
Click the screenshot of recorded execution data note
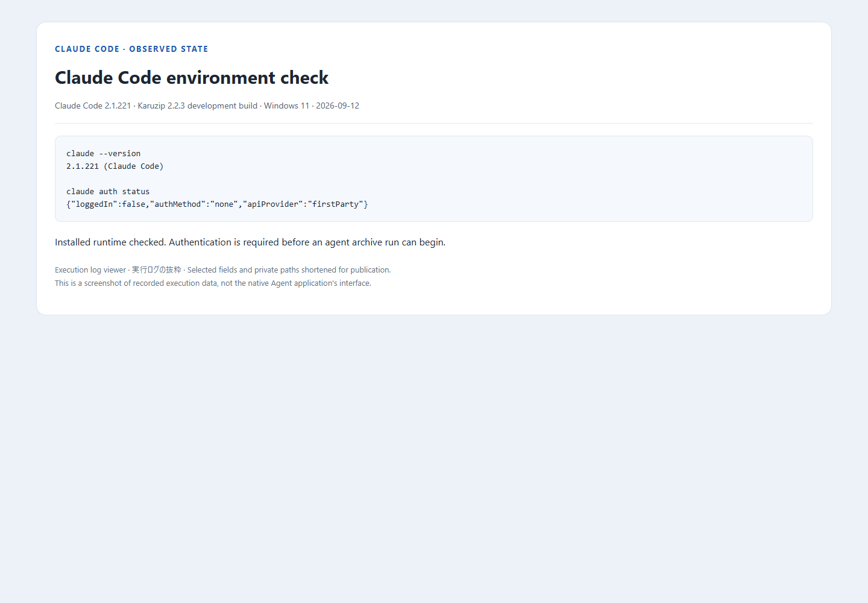pos(213,283)
